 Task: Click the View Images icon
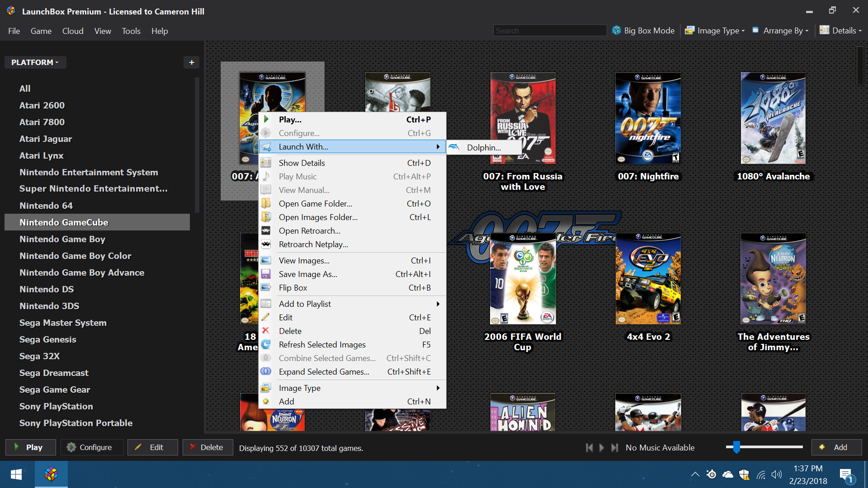266,260
